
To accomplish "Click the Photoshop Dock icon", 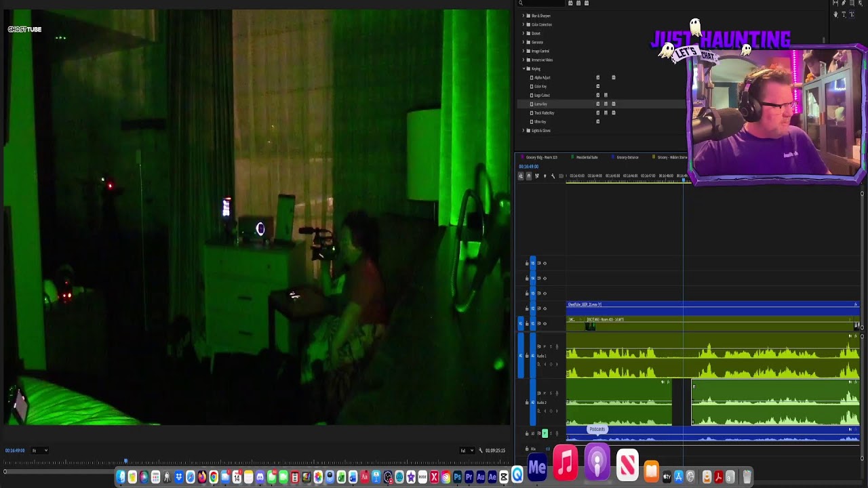I will 457,477.
